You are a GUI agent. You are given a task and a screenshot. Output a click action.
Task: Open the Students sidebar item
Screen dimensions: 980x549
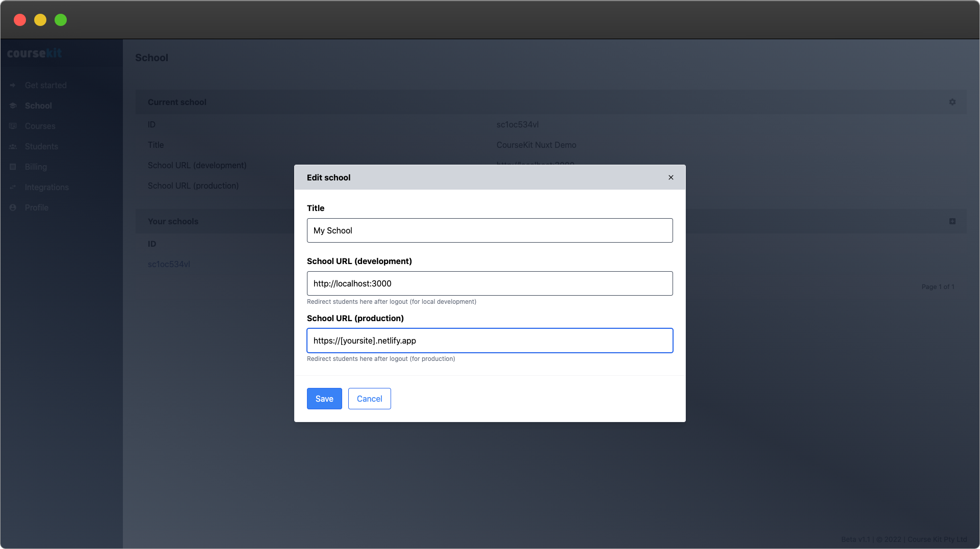(x=41, y=146)
